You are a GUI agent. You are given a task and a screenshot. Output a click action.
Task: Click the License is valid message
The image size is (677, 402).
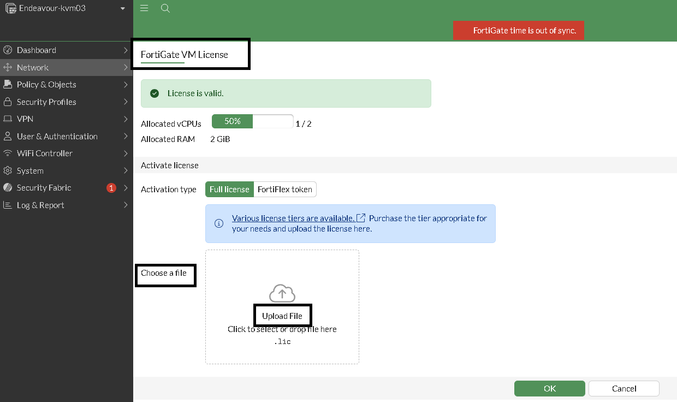point(195,93)
